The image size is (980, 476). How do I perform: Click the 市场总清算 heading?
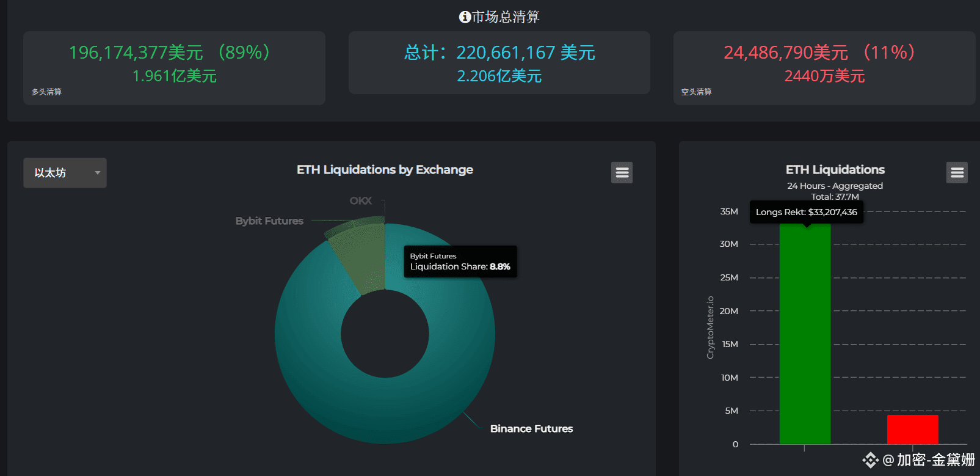click(506, 17)
